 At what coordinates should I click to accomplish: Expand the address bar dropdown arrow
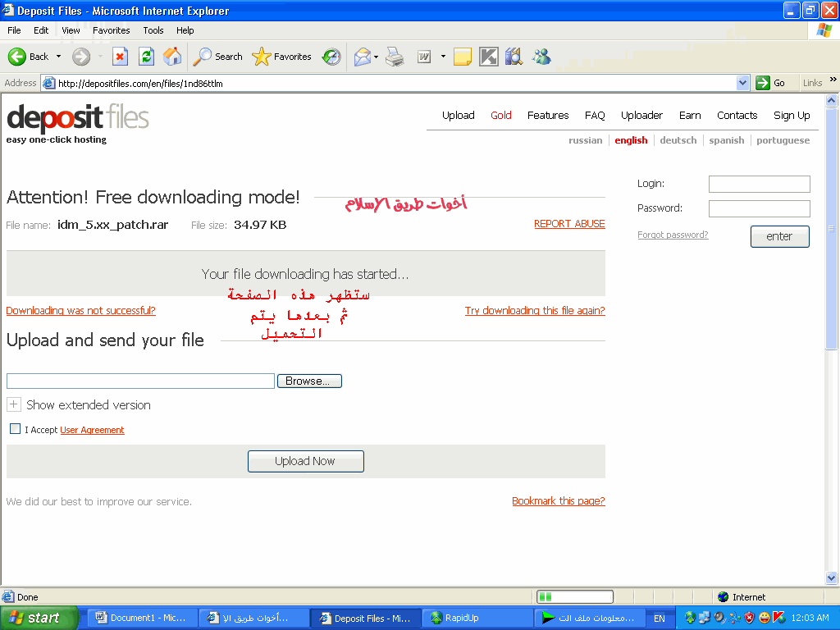tap(742, 83)
